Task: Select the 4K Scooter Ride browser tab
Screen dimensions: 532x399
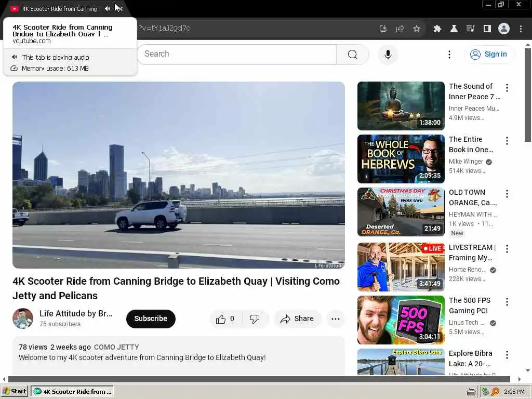Action: tap(59, 9)
